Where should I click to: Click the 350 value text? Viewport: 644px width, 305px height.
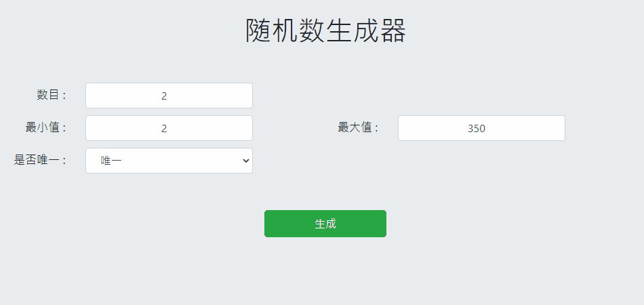(x=477, y=129)
